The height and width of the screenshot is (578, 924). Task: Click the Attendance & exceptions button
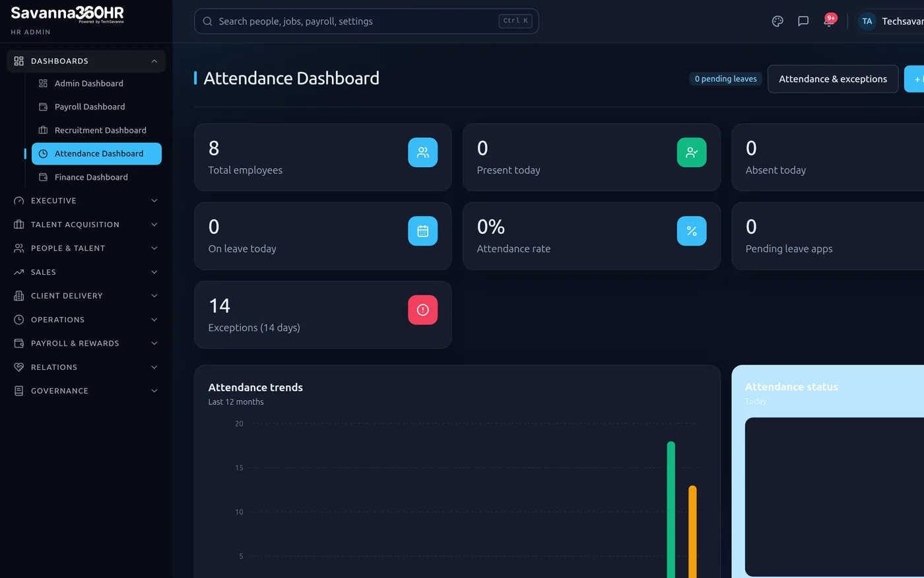coord(833,79)
